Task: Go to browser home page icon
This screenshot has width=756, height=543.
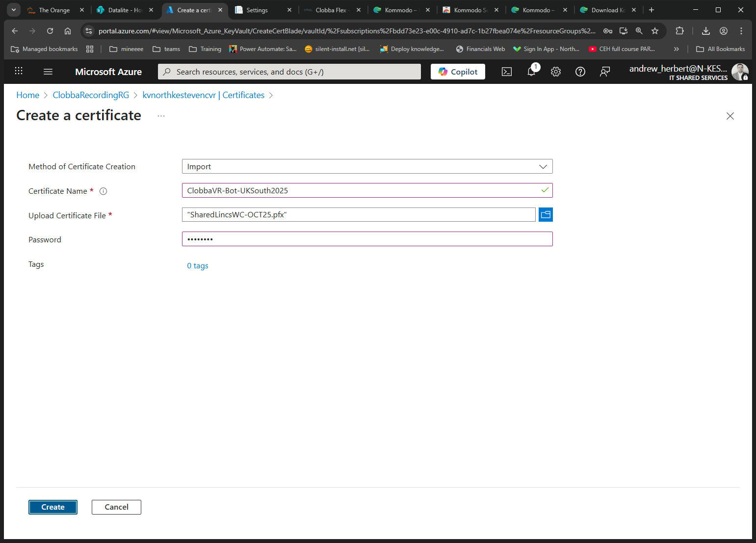Action: point(68,31)
